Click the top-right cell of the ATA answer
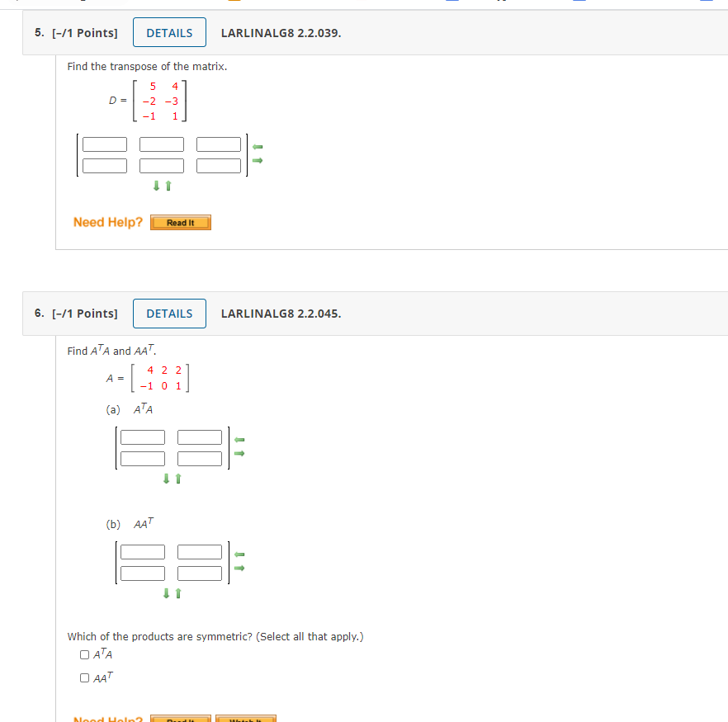Viewport: 728px width, 722px height. tap(199, 437)
